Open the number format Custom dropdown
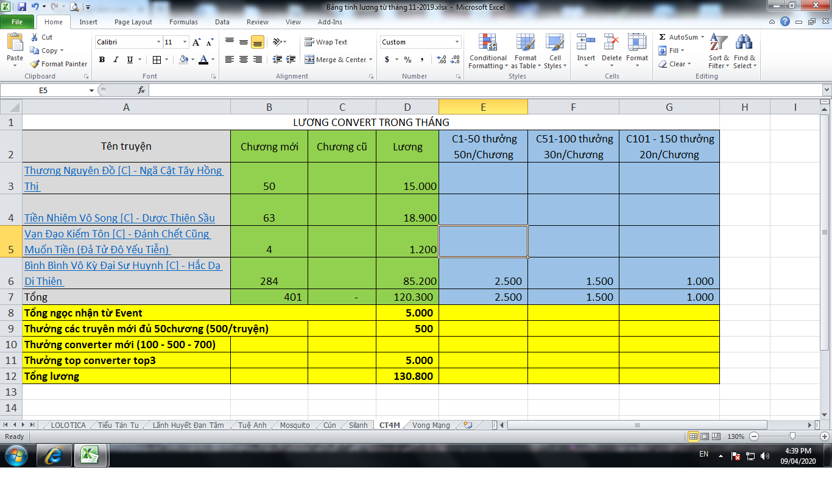 click(x=457, y=42)
